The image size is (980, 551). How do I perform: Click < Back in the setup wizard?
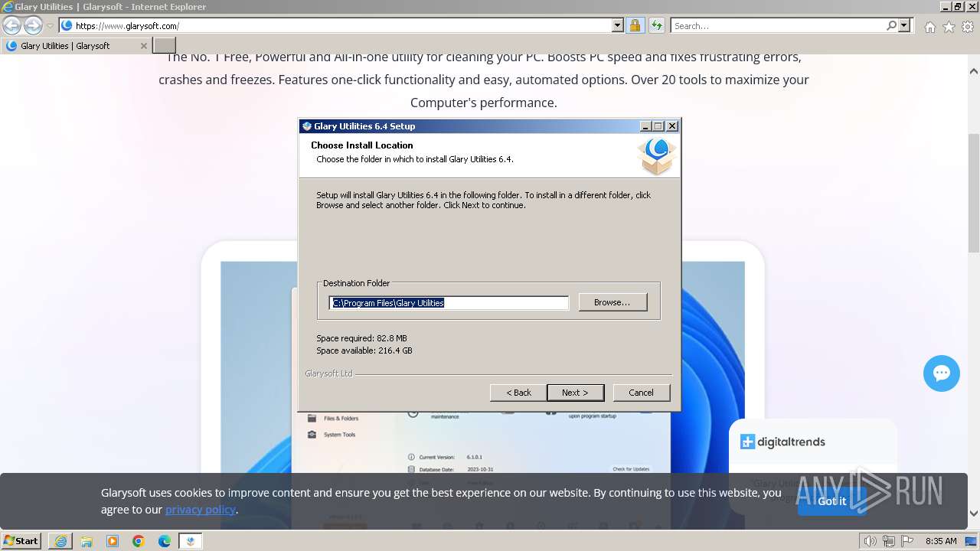518,393
